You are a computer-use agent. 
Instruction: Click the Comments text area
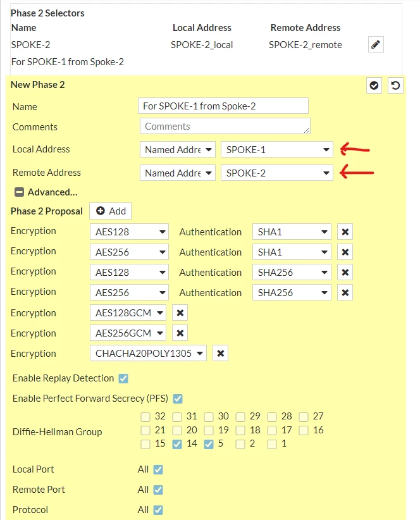(x=225, y=126)
